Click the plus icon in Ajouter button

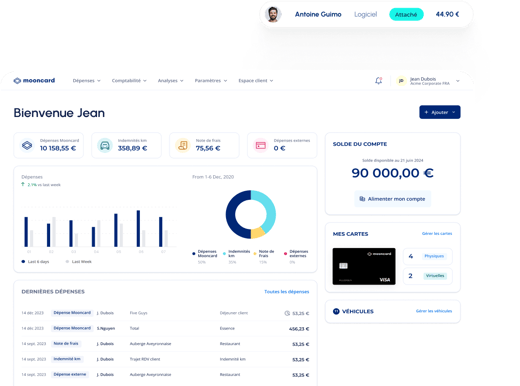point(426,112)
